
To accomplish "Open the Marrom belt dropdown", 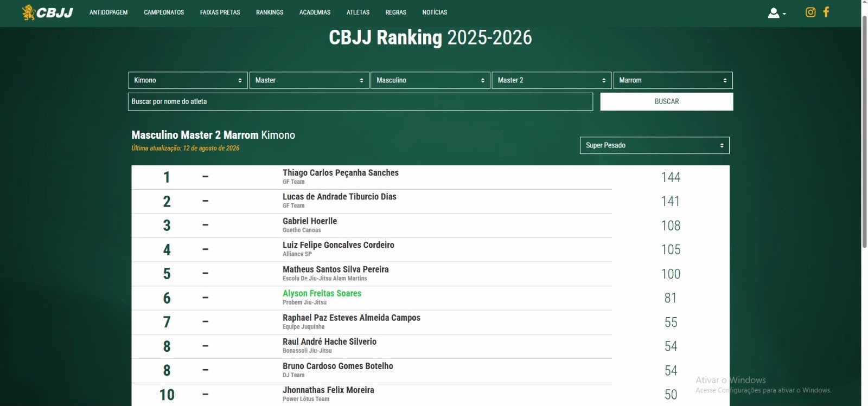I will tap(673, 80).
